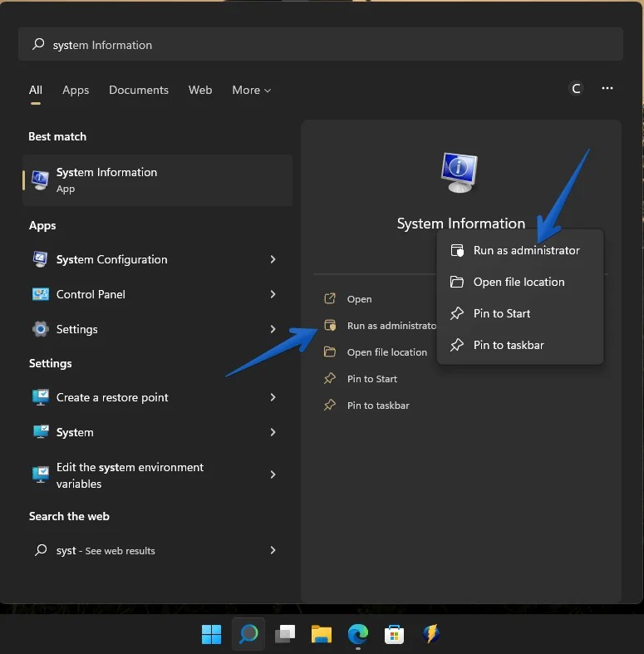Click the System Information app icon in Best match
This screenshot has width=644, height=654.
click(40, 180)
